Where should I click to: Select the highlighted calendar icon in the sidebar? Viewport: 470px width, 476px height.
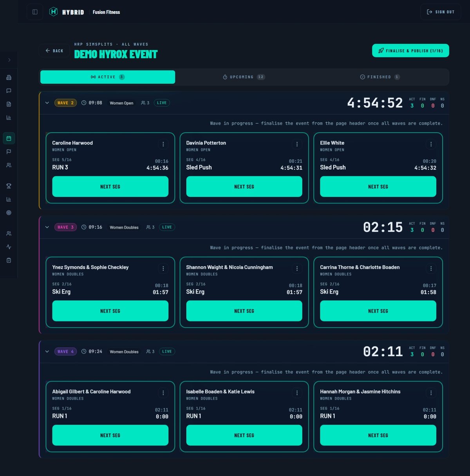click(x=9, y=138)
